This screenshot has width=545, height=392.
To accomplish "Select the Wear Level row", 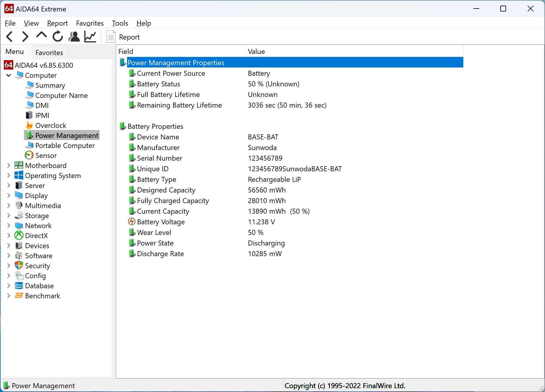I will point(291,233).
